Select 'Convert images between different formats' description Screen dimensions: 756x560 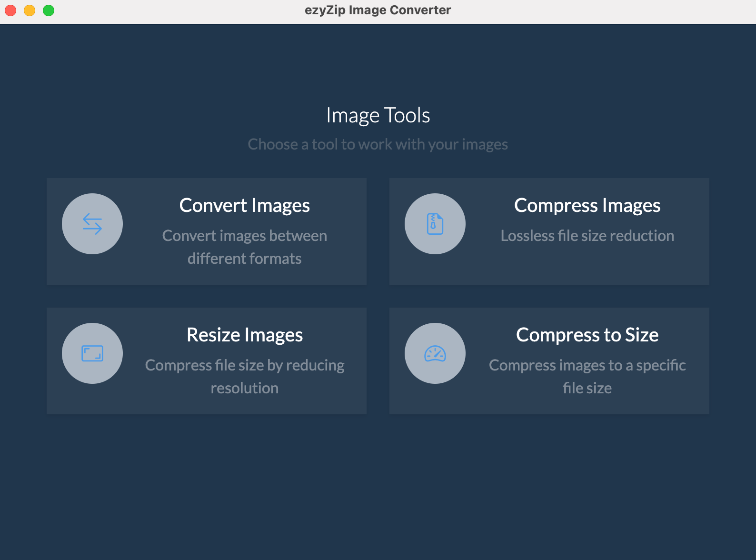point(245,247)
